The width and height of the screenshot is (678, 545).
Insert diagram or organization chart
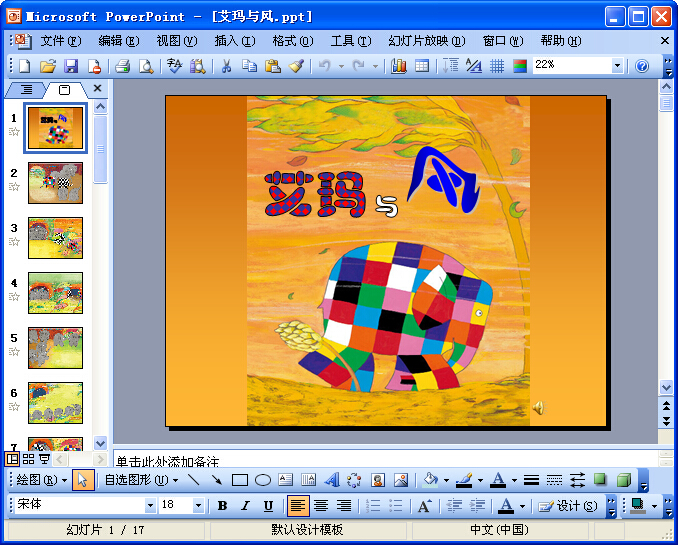[354, 480]
